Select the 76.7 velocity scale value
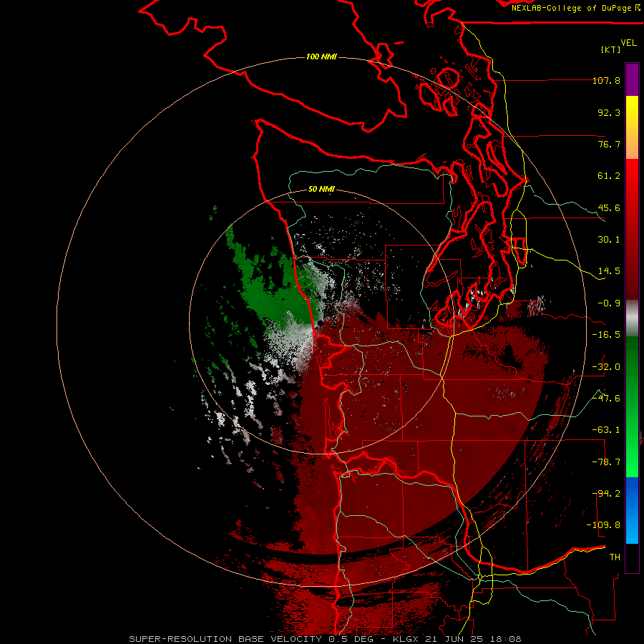This screenshot has height=644, width=644. 609,144
